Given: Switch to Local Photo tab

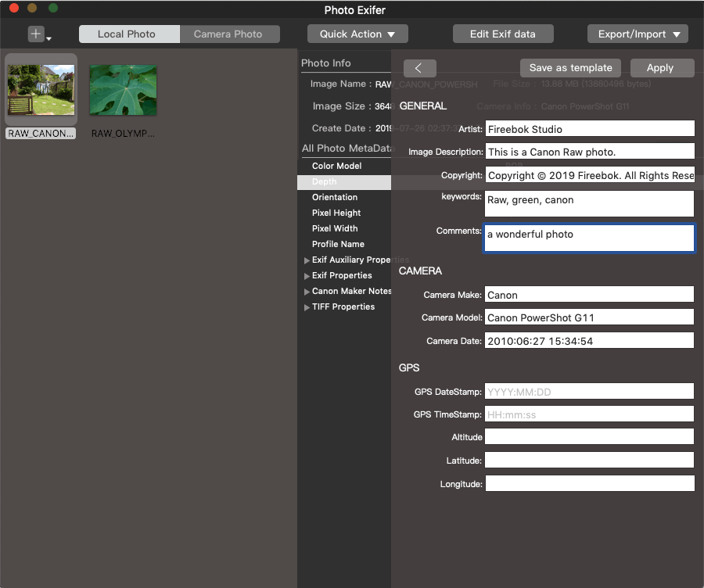Looking at the screenshot, I should (x=129, y=34).
